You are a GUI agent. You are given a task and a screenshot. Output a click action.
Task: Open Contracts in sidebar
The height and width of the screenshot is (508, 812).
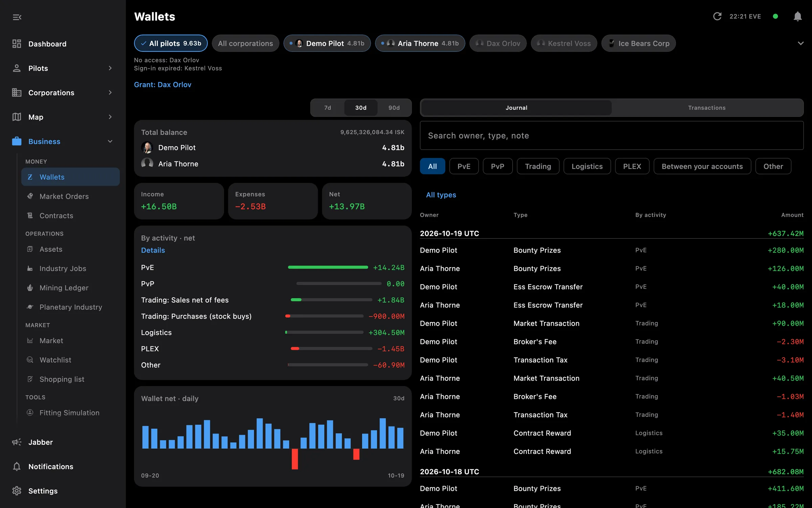click(x=70, y=215)
